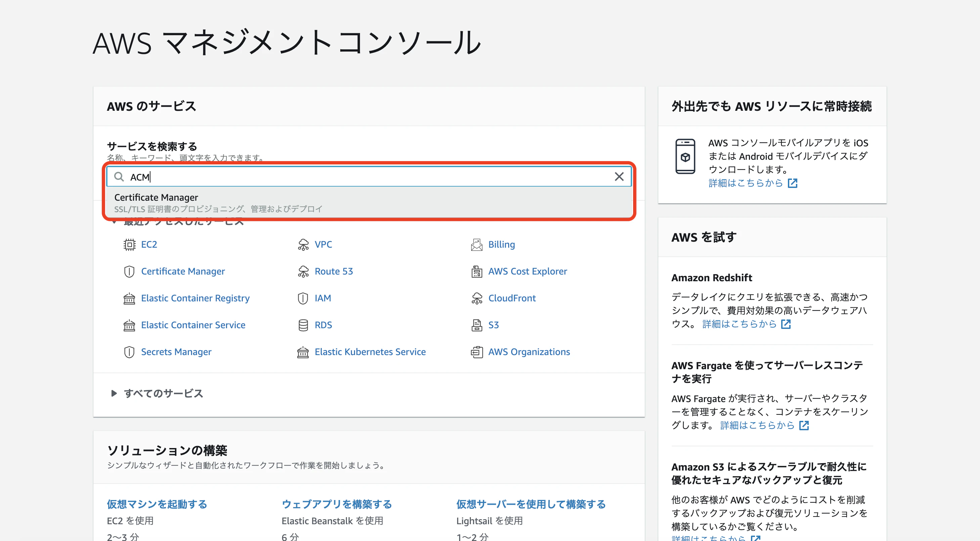
Task: Click into the service search field
Action: coord(369,177)
